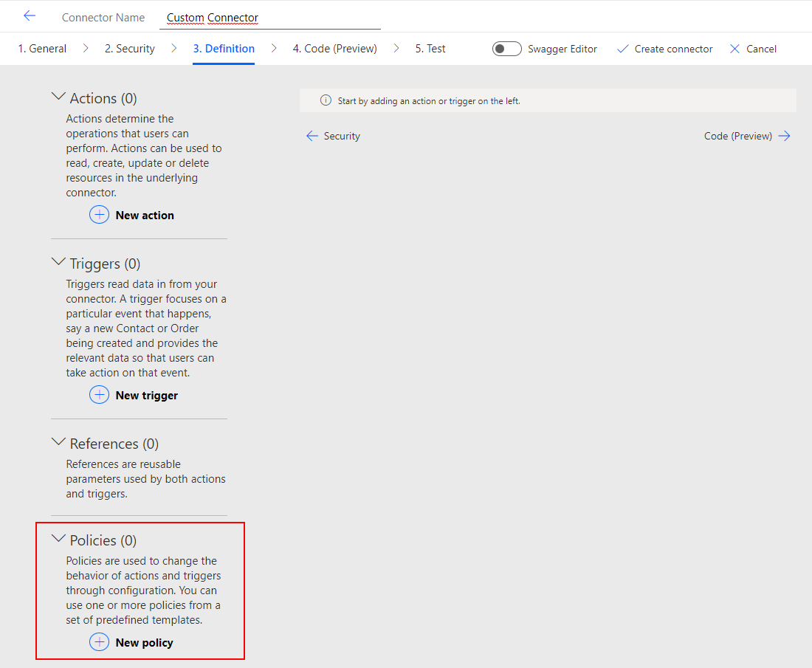The height and width of the screenshot is (668, 812).
Task: Click the left arrow icon beside Security
Action: point(312,136)
